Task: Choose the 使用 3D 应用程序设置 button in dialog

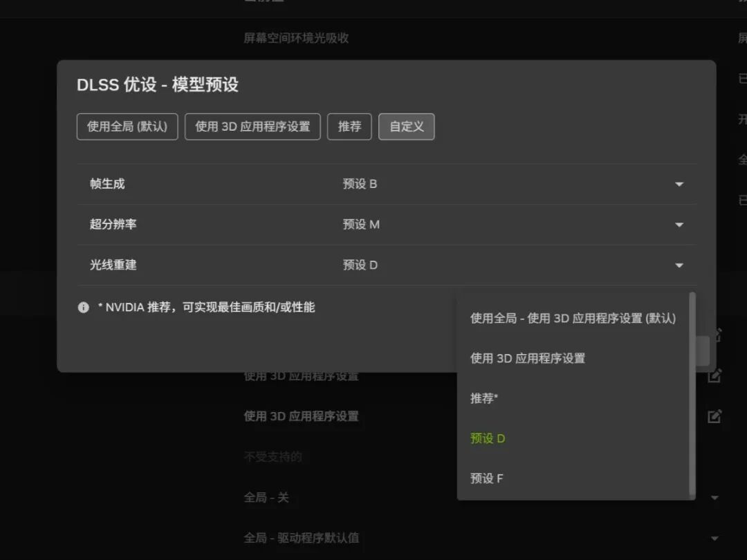Action: pyautogui.click(x=252, y=127)
